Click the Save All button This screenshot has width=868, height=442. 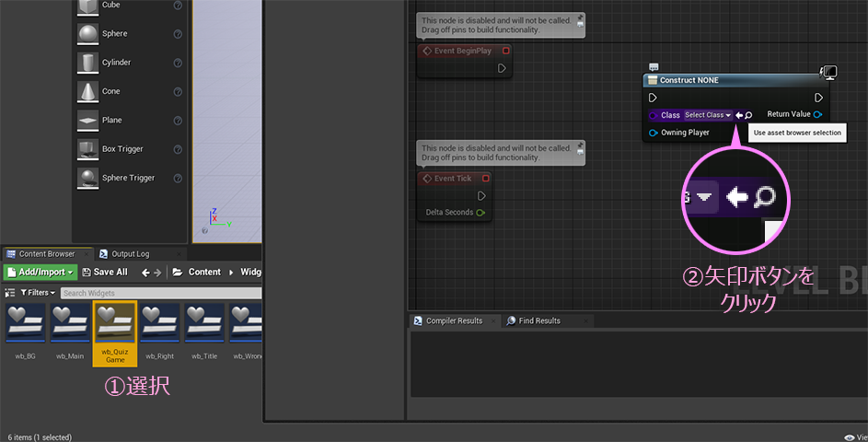pos(105,272)
